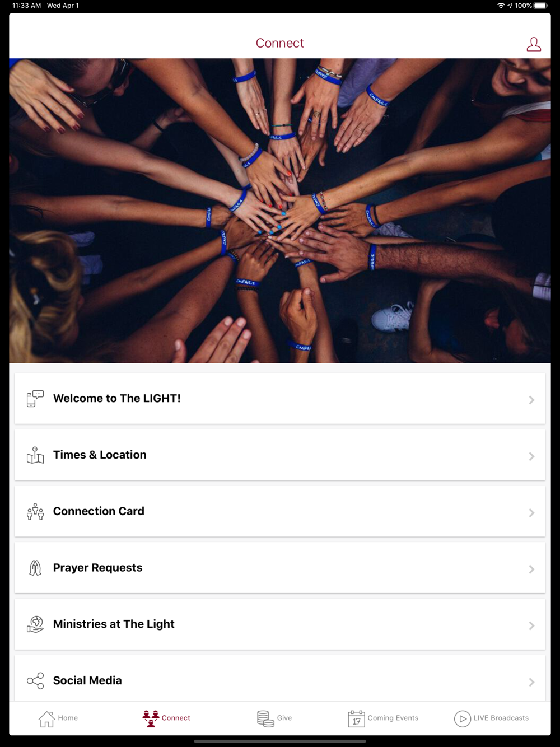Open the user profile icon
The image size is (560, 747).
(534, 44)
